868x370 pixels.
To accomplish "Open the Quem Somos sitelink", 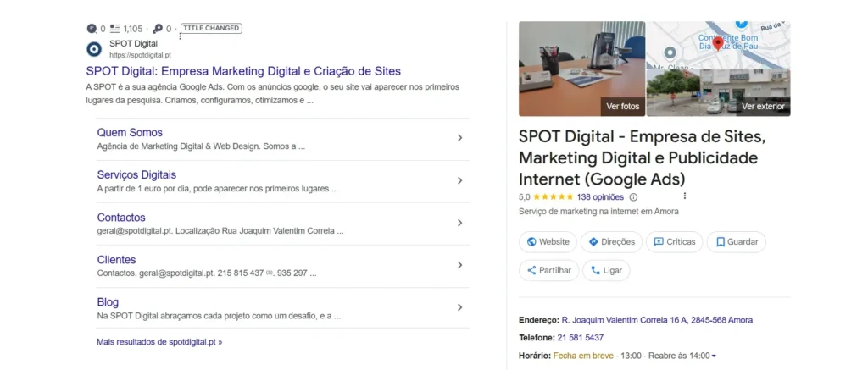I will (x=130, y=133).
